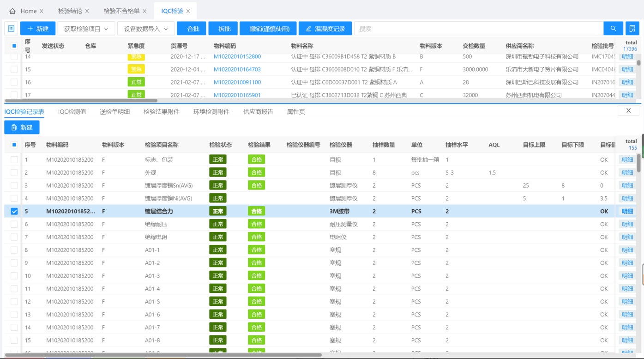The width and height of the screenshot is (644, 359).
Task: Click the magnifier search button
Action: tap(613, 29)
